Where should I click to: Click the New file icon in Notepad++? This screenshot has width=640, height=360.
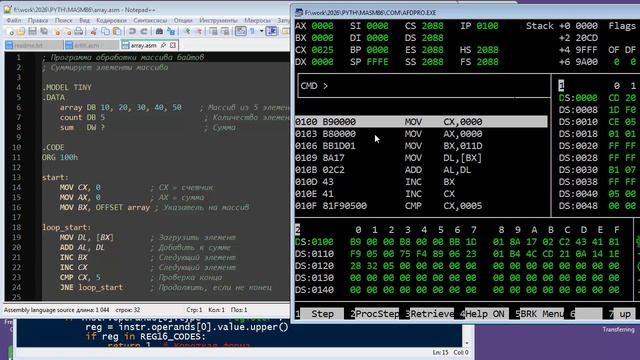click(x=10, y=31)
